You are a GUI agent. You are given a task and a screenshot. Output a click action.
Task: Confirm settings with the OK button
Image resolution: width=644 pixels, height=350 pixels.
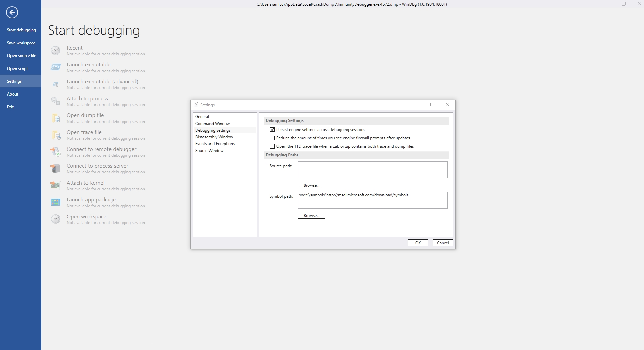point(417,243)
